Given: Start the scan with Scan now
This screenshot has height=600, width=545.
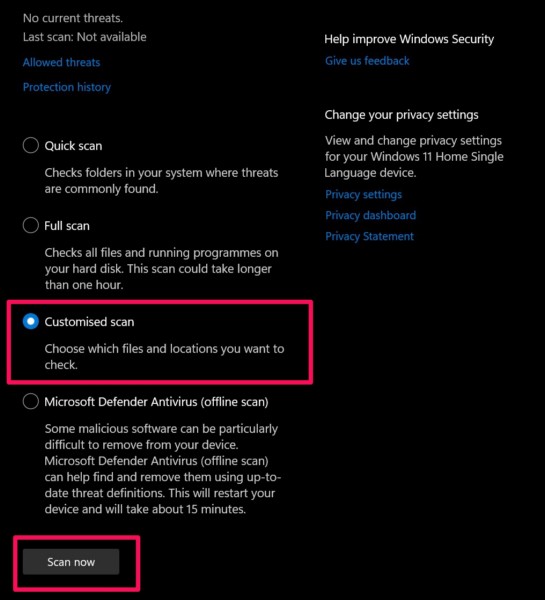Looking at the screenshot, I should (71, 562).
